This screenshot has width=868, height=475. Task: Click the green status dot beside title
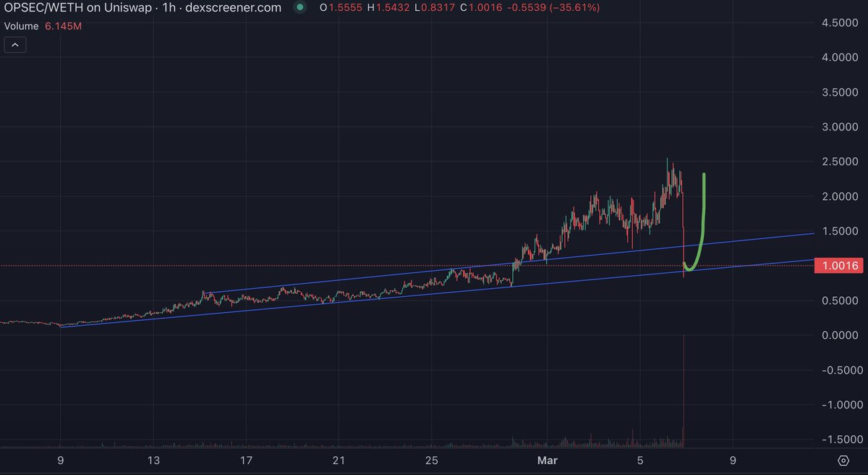pos(299,7)
